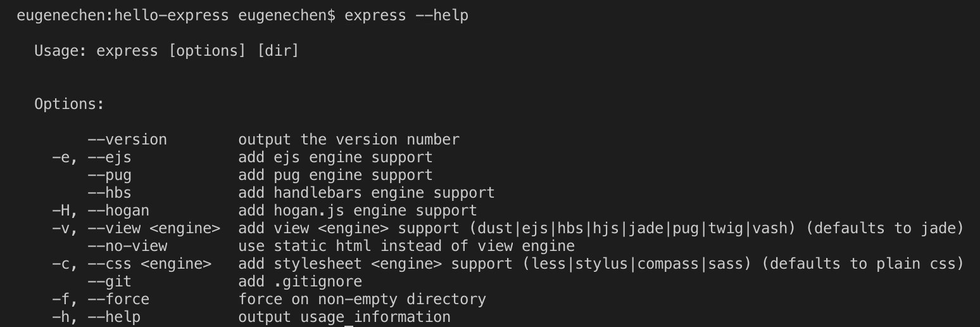Image resolution: width=980 pixels, height=327 pixels.
Task: Click the '(defaults to plain css)' text
Action: [x=858, y=264]
